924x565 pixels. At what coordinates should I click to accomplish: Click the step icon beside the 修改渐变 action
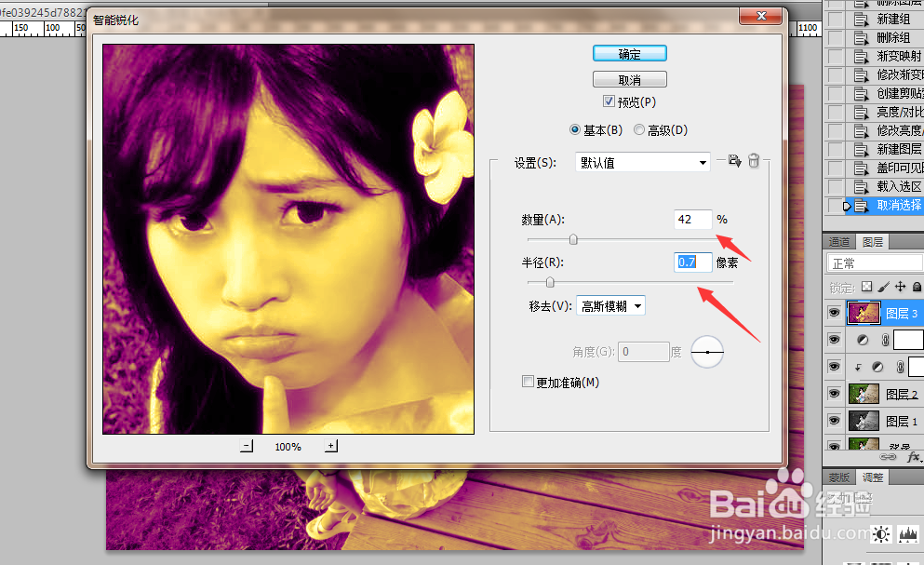point(862,75)
